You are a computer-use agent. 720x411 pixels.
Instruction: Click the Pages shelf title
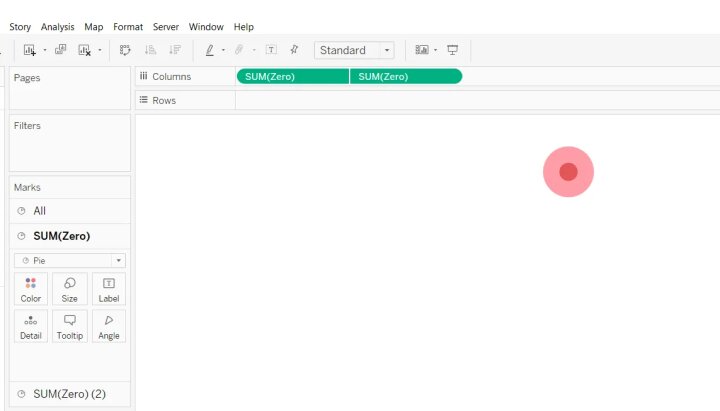coord(27,78)
